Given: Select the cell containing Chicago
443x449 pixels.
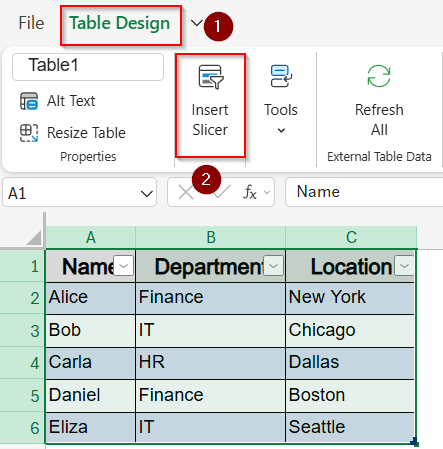Looking at the screenshot, I should tap(350, 330).
